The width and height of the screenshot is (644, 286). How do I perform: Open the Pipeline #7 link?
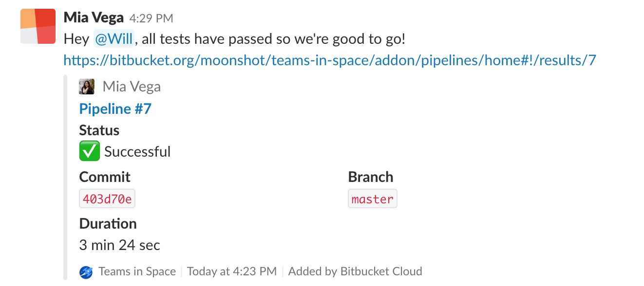point(115,108)
